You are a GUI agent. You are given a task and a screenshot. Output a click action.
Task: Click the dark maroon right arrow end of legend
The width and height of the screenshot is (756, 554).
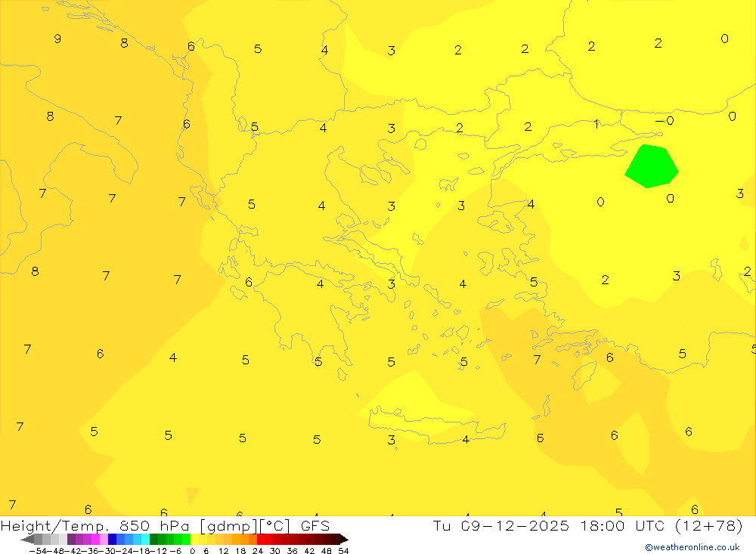pyautogui.click(x=344, y=539)
